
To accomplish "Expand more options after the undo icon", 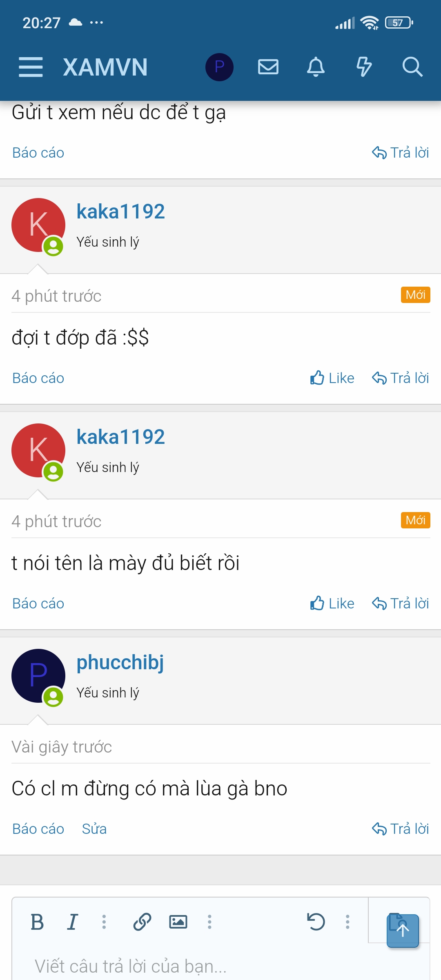I will [x=347, y=922].
